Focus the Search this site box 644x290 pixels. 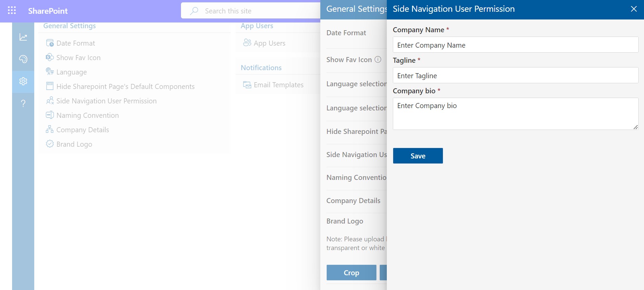(x=250, y=11)
